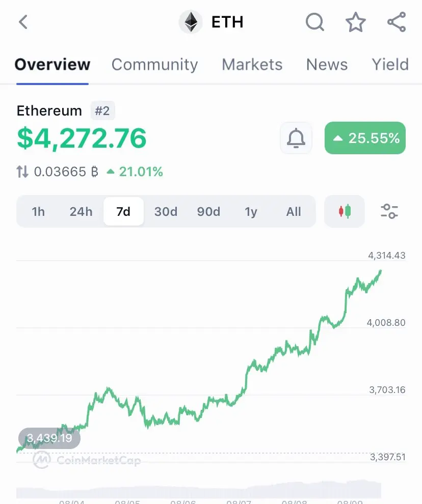The image size is (422, 504).
Task: Tap the back arrow icon
Action: click(23, 22)
